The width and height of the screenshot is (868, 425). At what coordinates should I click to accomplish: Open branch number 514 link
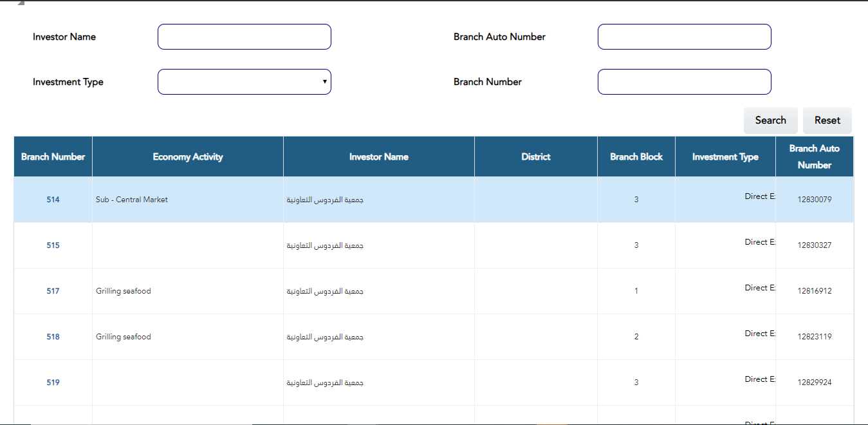point(53,200)
